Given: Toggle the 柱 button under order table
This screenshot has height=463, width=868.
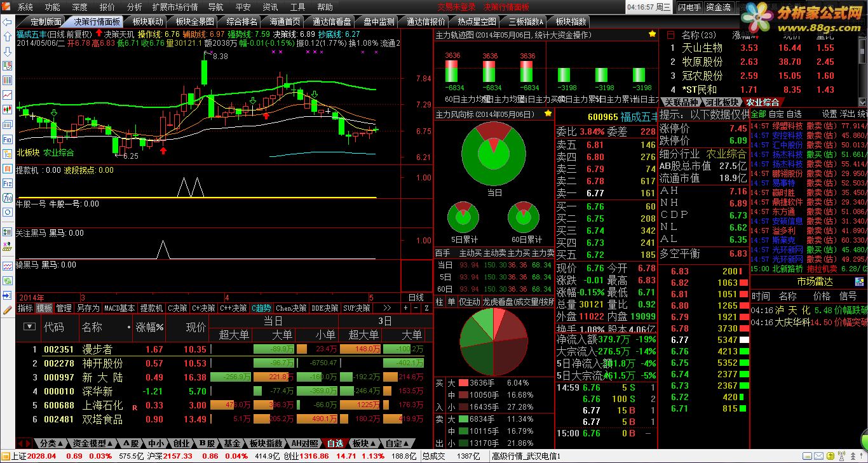Looking at the screenshot, I should 439,302.
